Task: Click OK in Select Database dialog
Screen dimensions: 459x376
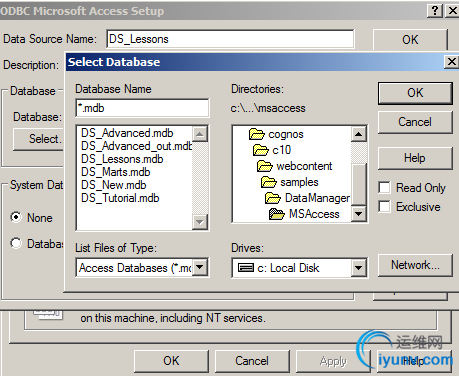Action: (x=415, y=93)
